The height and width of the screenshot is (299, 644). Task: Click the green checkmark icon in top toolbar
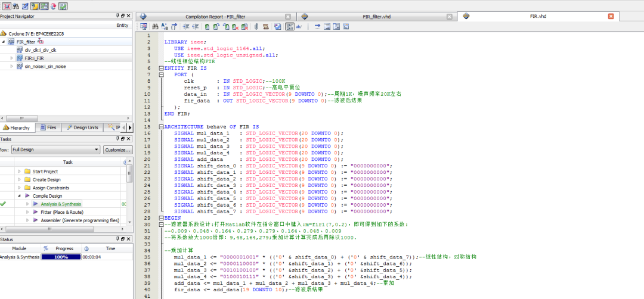63,6
